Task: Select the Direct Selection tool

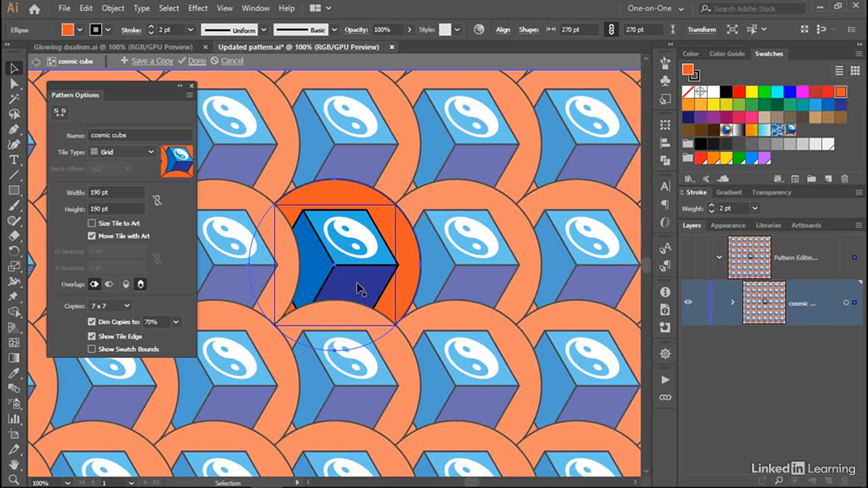Action: pyautogui.click(x=14, y=84)
